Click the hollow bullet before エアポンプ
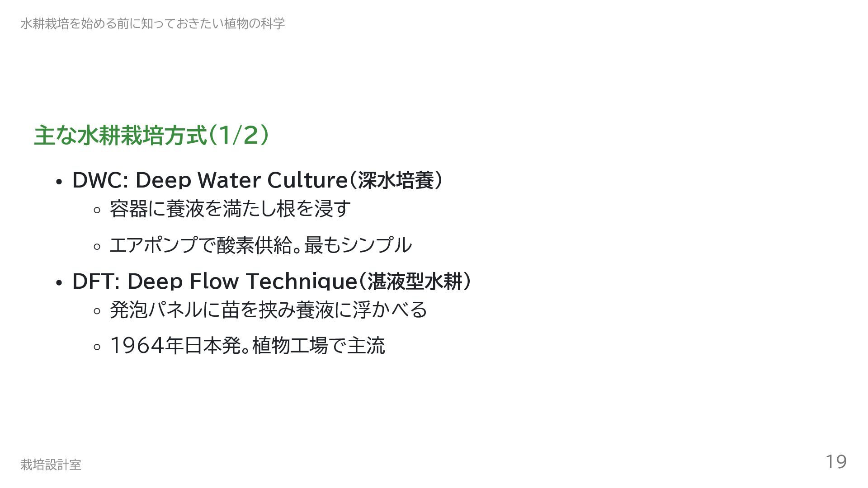Screen dimensions: 868x488 (96, 247)
